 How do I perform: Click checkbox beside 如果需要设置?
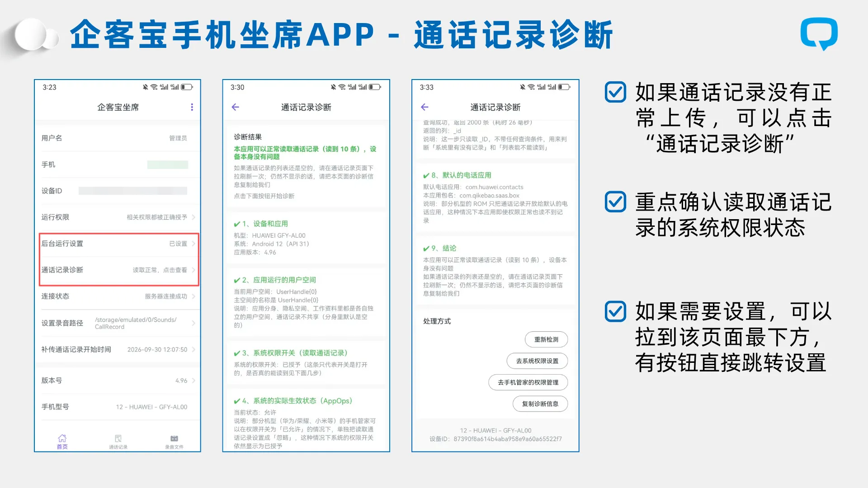pos(615,311)
